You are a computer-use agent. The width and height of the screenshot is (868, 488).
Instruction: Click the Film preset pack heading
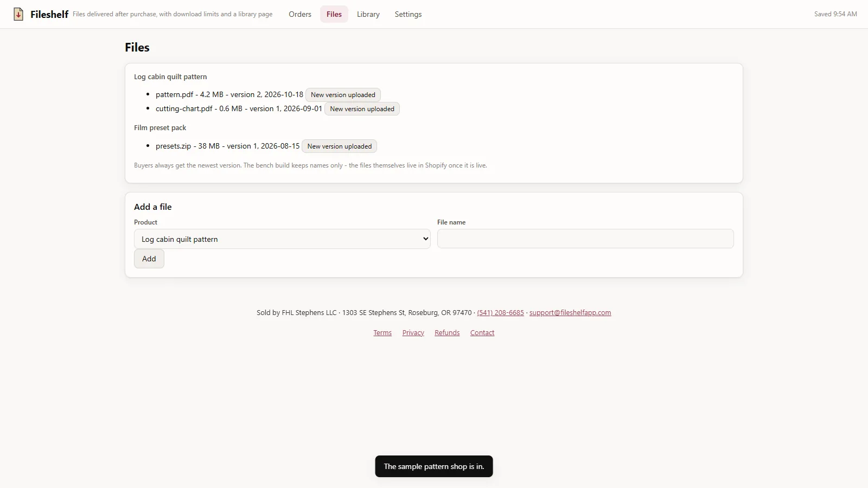click(x=160, y=128)
